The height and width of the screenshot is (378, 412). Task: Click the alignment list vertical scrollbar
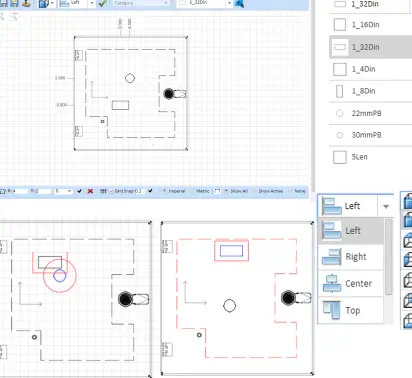[x=389, y=257]
